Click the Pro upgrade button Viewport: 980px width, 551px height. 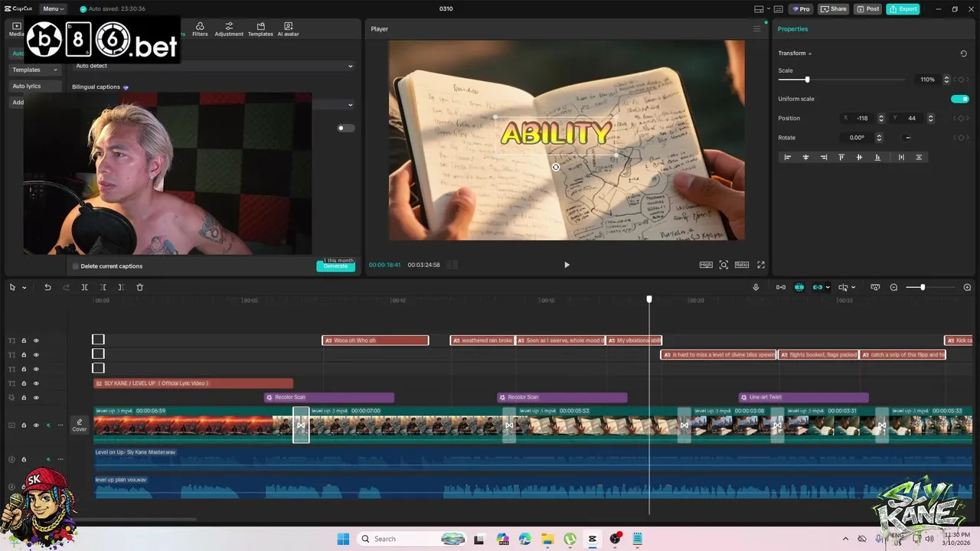801,9
